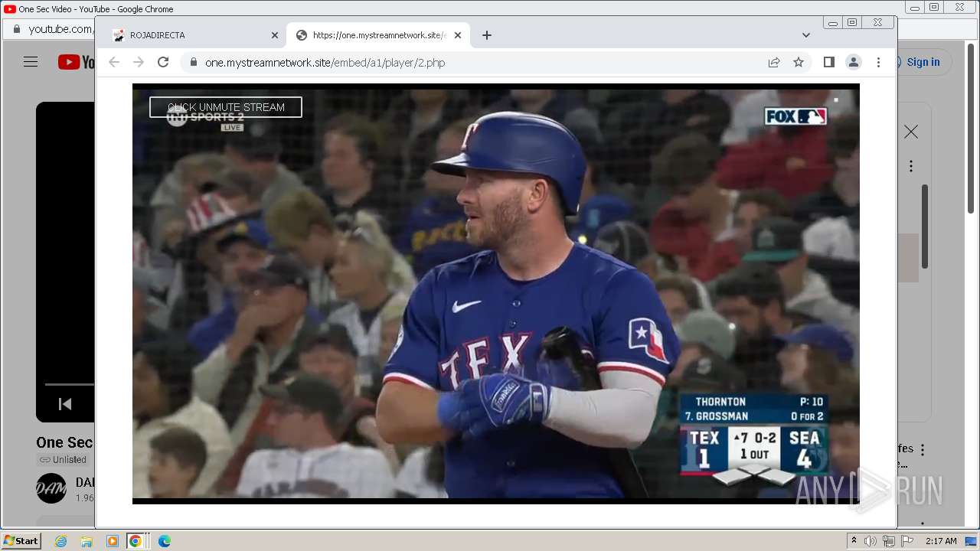
Task: Open the DAM channel avatar
Action: click(51, 488)
